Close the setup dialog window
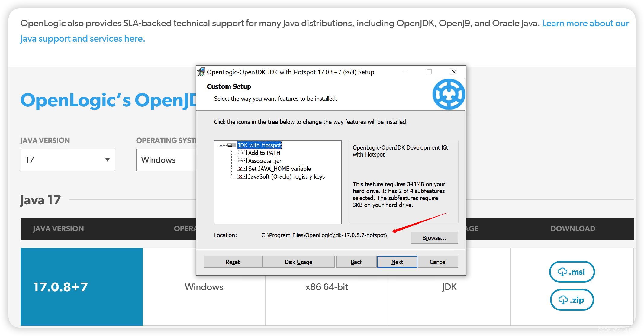Screen dimensions: 644x336 [454, 72]
